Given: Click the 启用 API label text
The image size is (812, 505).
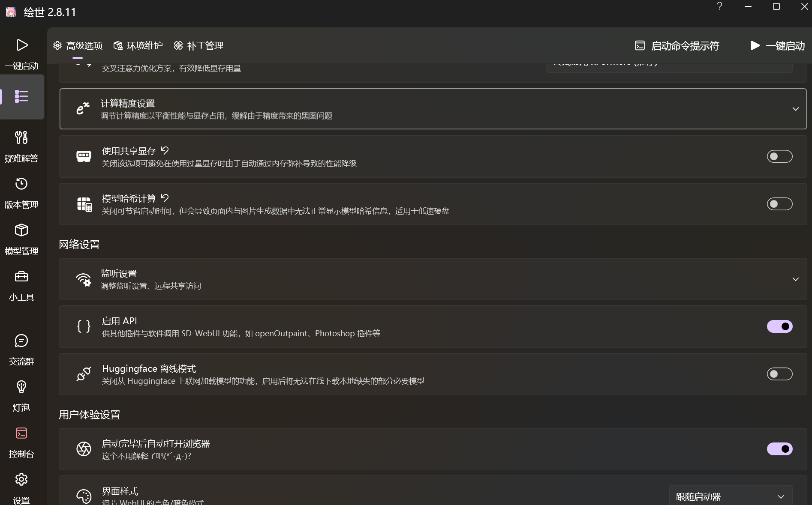Looking at the screenshot, I should coord(120,321).
